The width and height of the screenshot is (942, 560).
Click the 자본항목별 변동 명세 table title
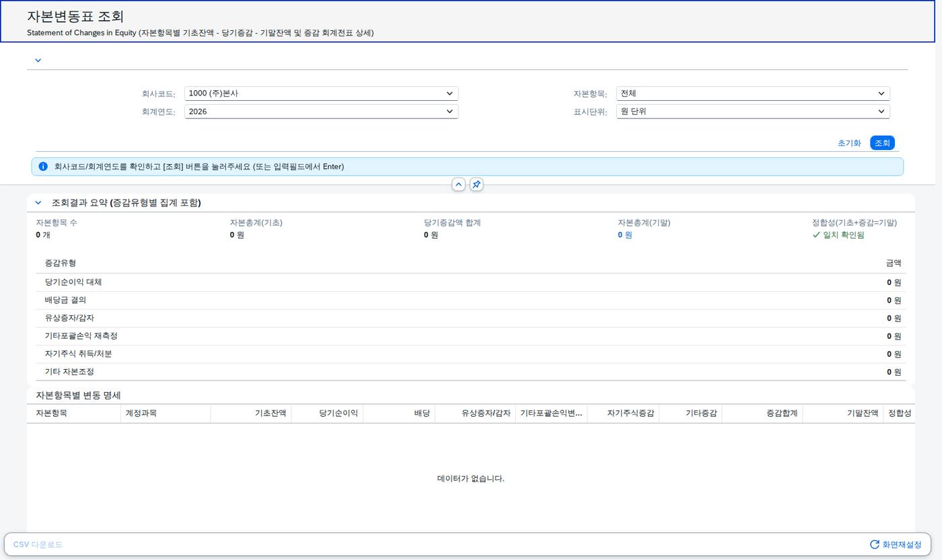[x=78, y=395]
